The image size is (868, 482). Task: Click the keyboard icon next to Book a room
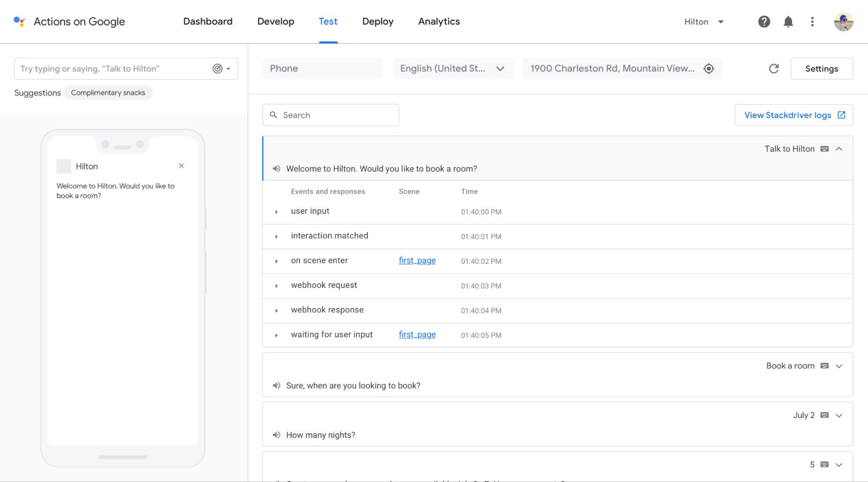click(824, 365)
